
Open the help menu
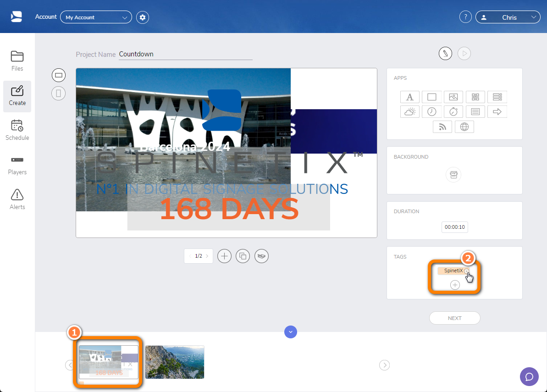[x=465, y=17]
